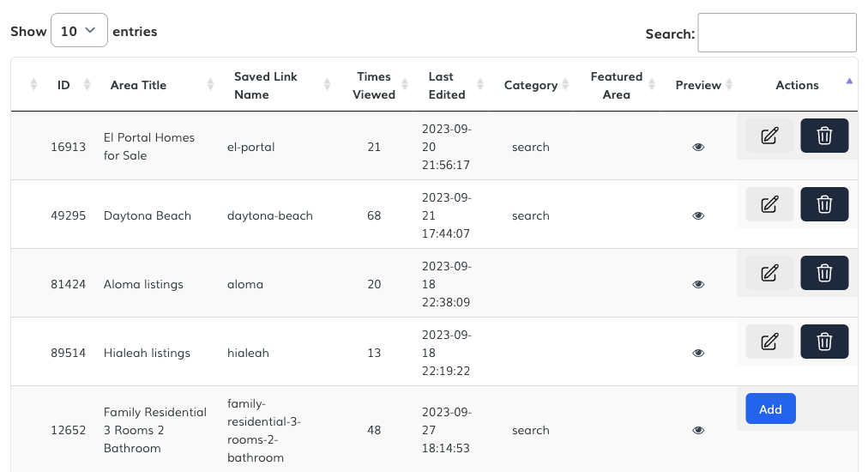Viewport: 868px width, 472px height.
Task: Focus the Search input field
Action: point(776,33)
